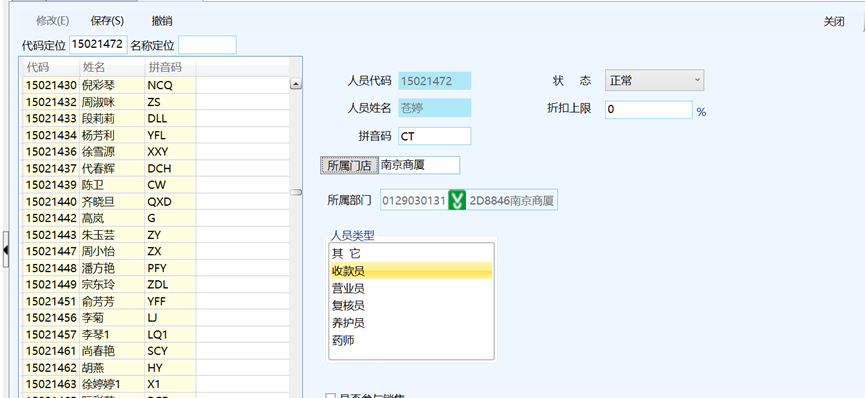The height and width of the screenshot is (398, 865).
Task: Focus the 人员姓名 field
Action: point(435,108)
